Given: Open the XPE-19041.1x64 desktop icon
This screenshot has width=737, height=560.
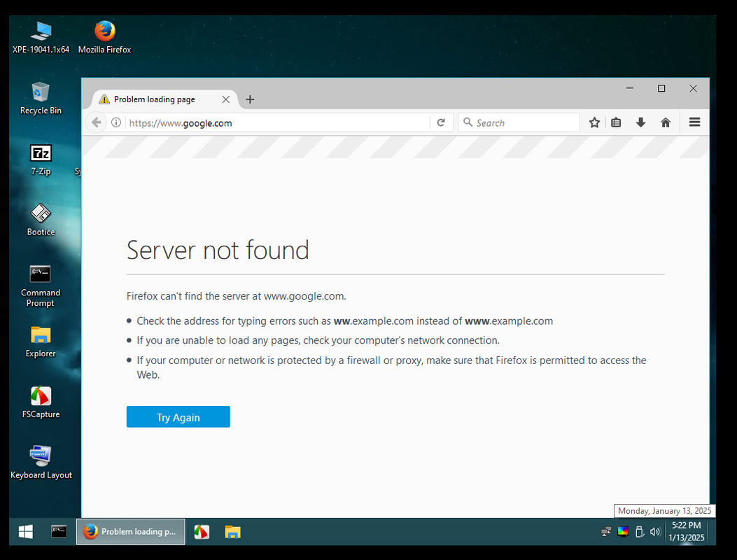Looking at the screenshot, I should 41,37.
